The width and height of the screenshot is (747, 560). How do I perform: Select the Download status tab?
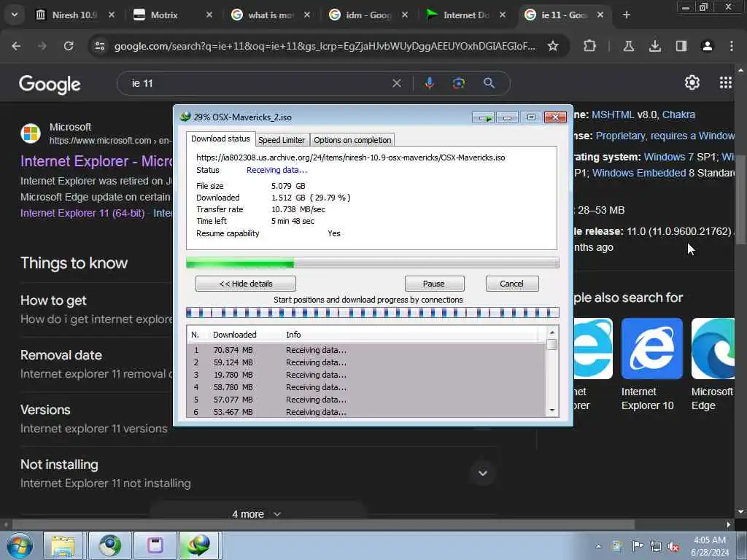point(220,139)
